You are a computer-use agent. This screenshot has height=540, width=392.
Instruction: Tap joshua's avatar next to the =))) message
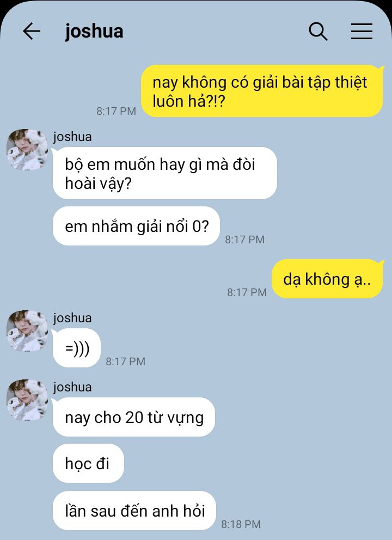click(27, 330)
